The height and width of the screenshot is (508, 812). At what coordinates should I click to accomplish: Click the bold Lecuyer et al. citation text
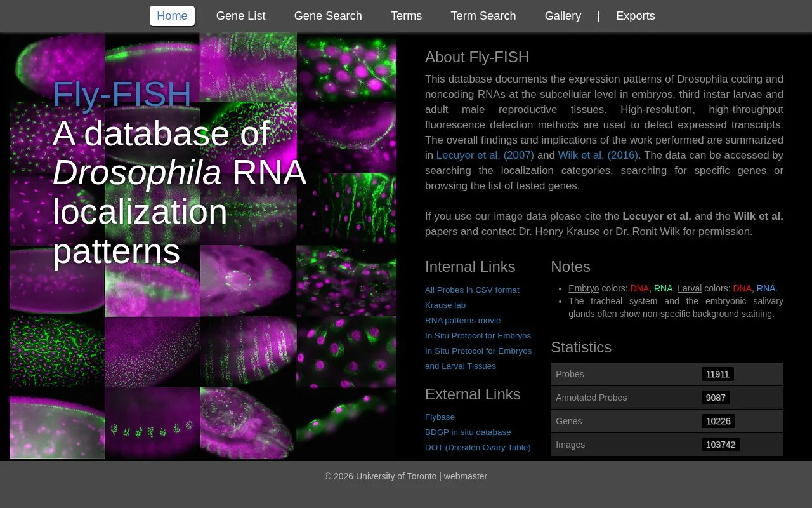pos(657,216)
